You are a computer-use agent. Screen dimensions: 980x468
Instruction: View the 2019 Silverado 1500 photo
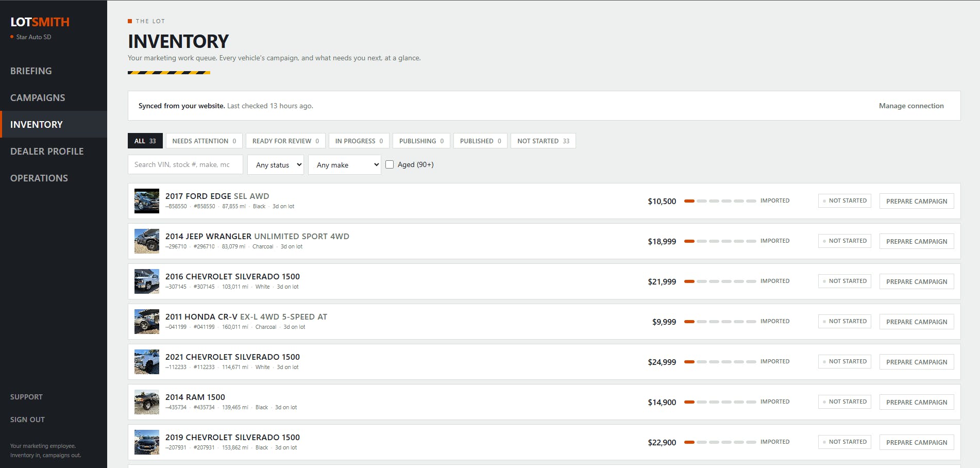point(147,442)
